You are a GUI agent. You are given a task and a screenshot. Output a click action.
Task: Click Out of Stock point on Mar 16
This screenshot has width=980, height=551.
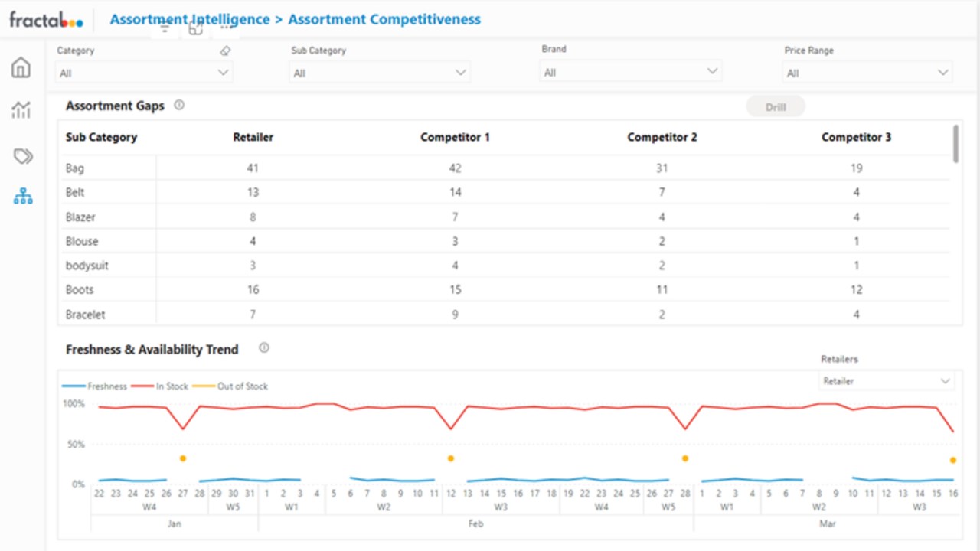click(953, 460)
